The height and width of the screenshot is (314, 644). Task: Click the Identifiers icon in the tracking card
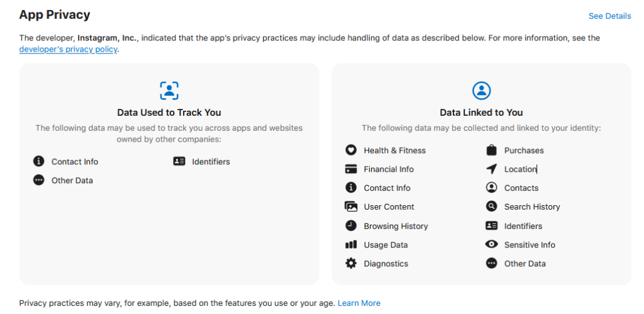tap(179, 162)
